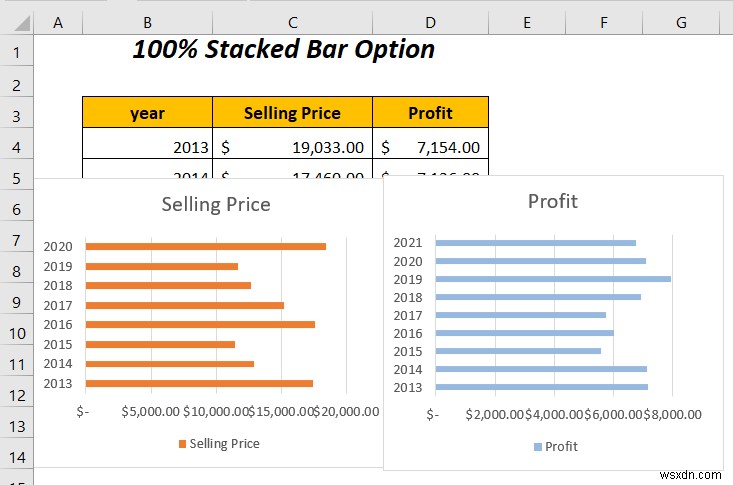Viewport: 733px width, 485px height.
Task: Click the Select All corner triangle
Action: point(22,23)
